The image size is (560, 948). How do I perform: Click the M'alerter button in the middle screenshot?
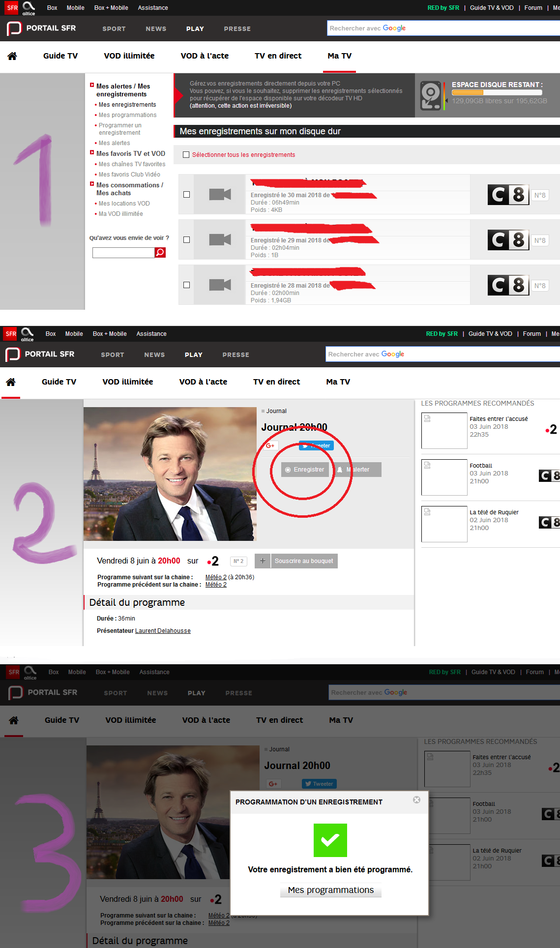coord(357,470)
